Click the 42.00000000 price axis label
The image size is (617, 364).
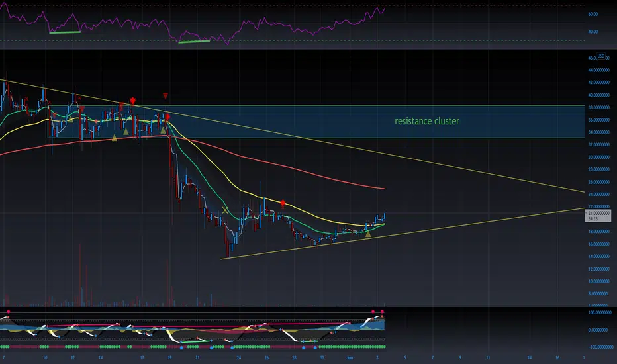pos(598,83)
